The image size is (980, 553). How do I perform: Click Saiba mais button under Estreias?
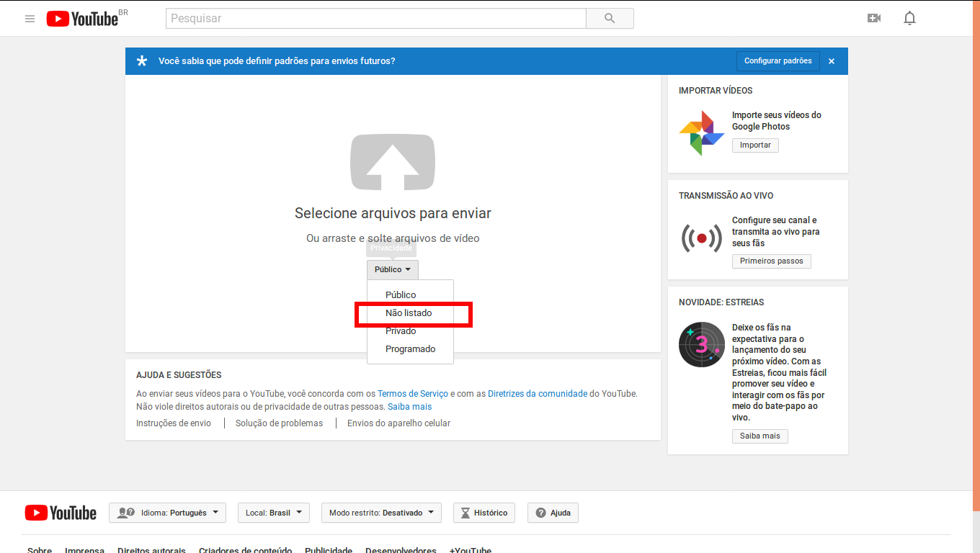click(759, 436)
